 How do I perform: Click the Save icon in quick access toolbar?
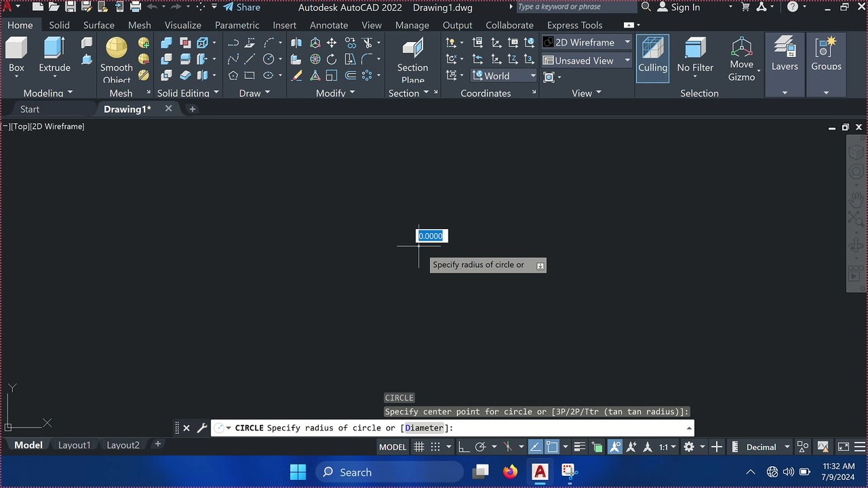(71, 7)
